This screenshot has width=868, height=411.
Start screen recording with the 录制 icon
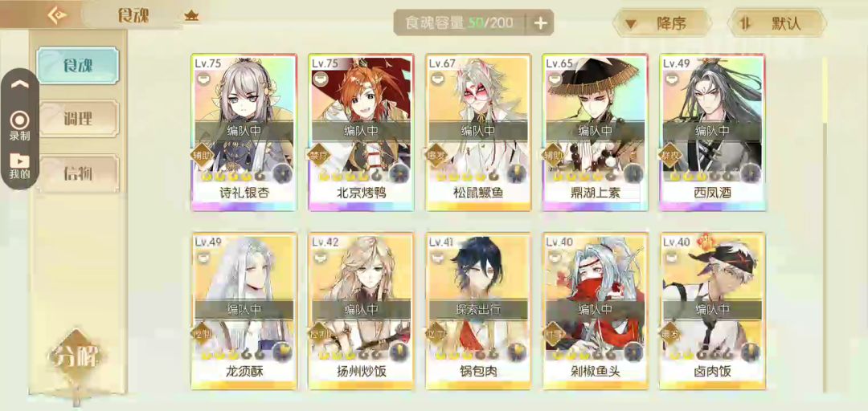click(x=19, y=125)
